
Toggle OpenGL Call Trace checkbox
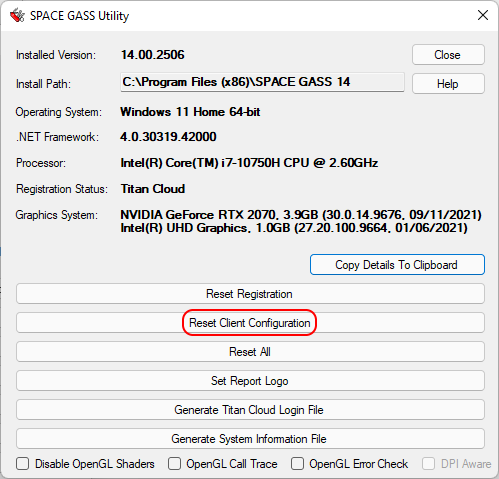pos(174,464)
